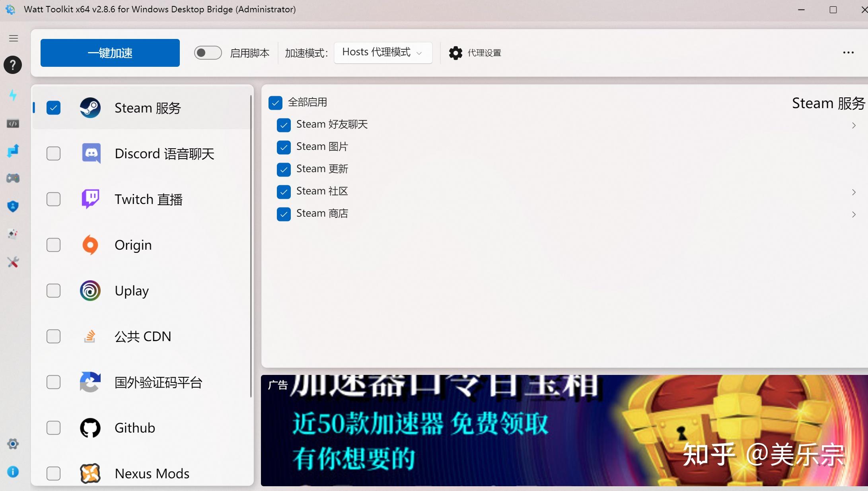Enable the Discord 语音聊天 checkbox
Viewport: 868px width, 491px height.
53,153
